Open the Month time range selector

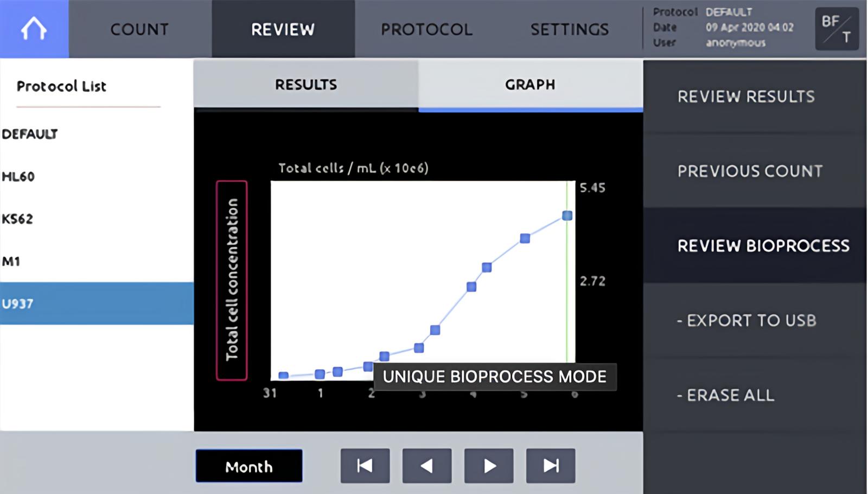(x=249, y=466)
